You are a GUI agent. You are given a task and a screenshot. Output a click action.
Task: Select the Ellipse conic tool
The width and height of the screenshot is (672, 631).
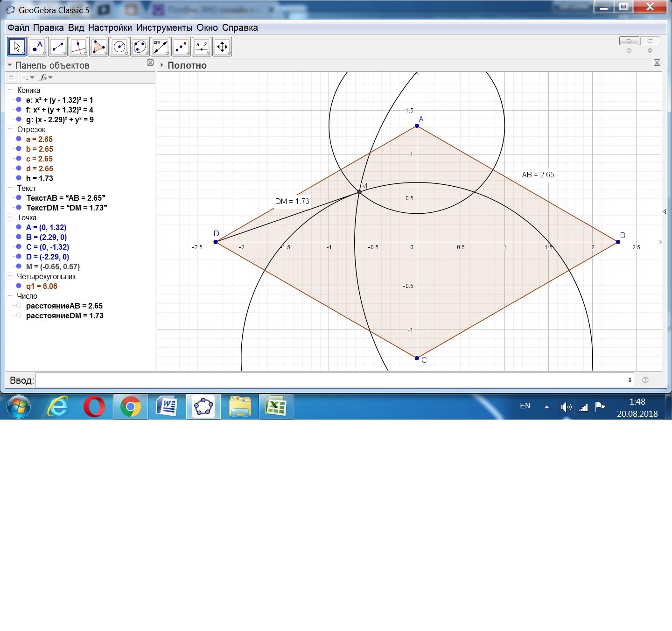140,47
